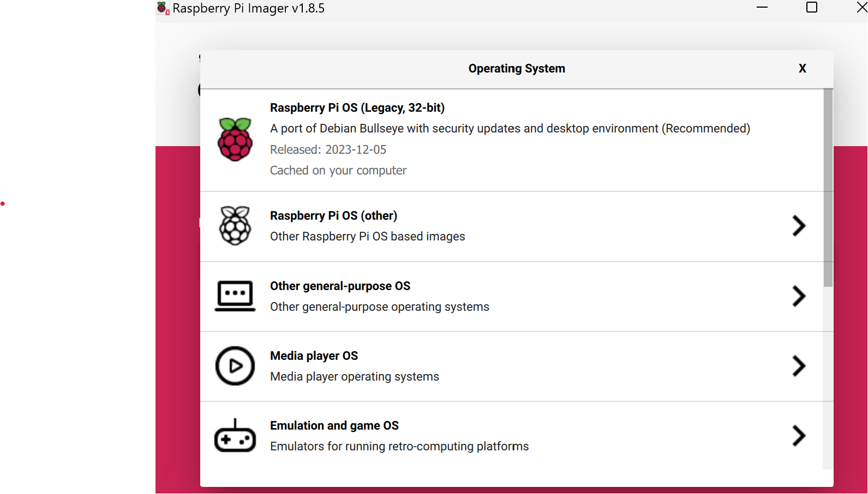The width and height of the screenshot is (868, 494).
Task: Expand the Media player OS chevron arrow
Action: [x=799, y=366]
